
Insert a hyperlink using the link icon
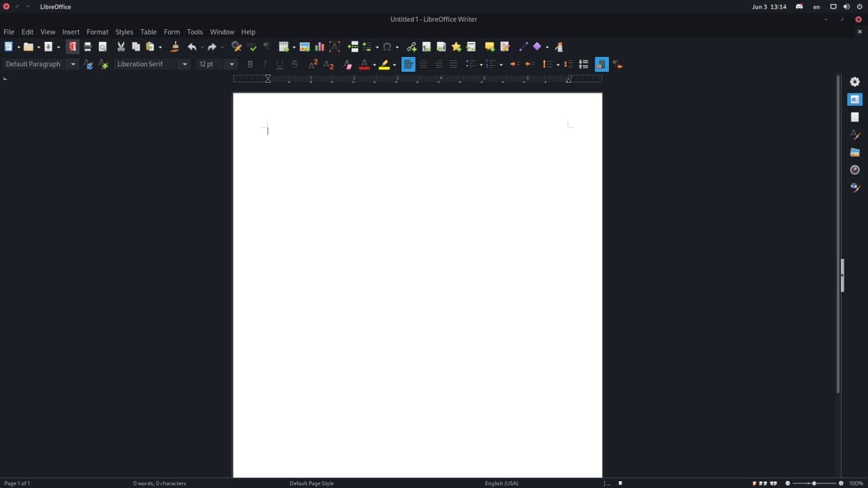tap(411, 47)
